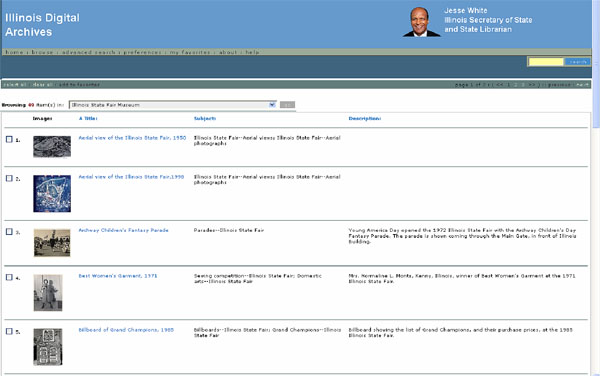Screen dimensions: 600x376
Task: Open the 1950 aerial view black-and-white thumbnail
Action: 52,147
